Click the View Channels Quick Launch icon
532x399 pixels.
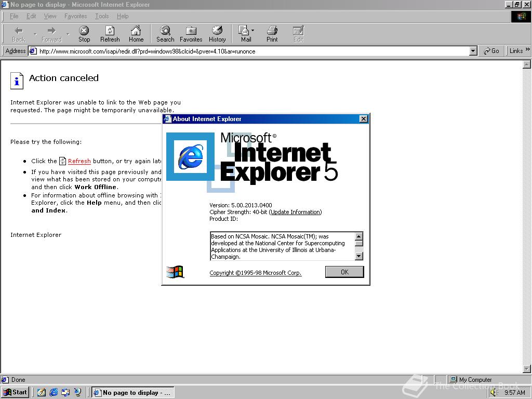point(78,392)
